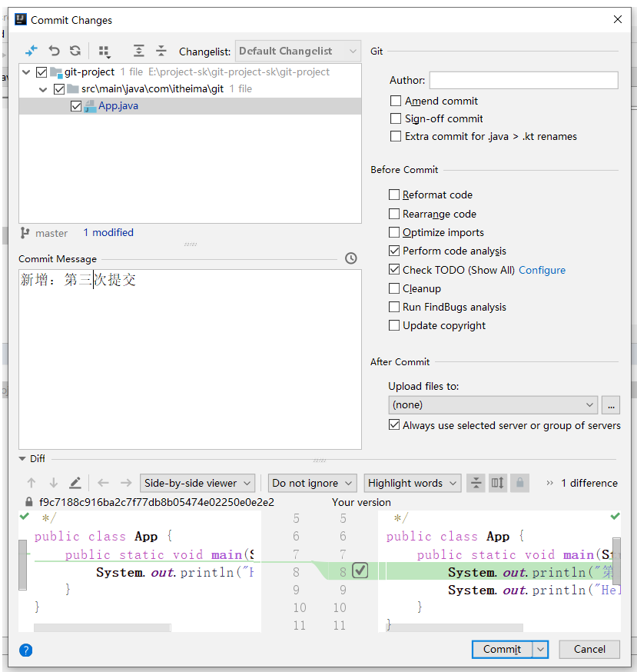The image size is (637, 672).
Task: Disable Check TODO checkbox
Action: 393,270
